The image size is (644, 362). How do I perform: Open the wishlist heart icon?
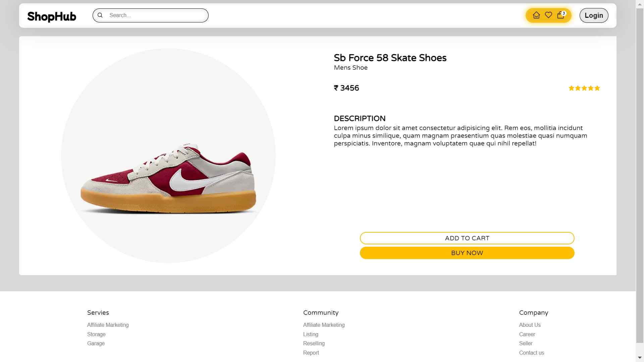point(548,15)
